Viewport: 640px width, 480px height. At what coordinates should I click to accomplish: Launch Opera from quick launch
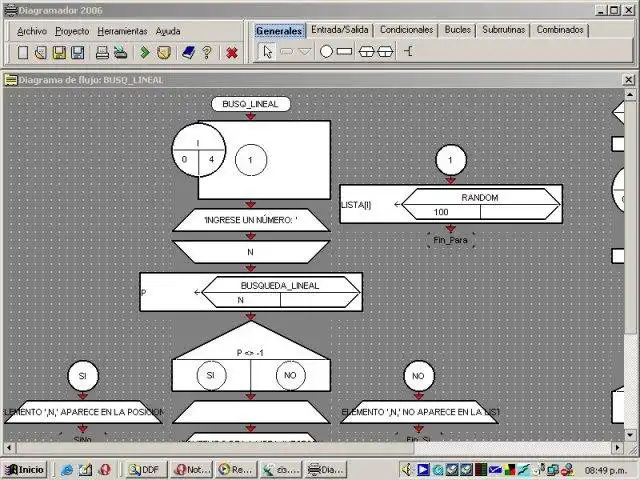point(104,470)
